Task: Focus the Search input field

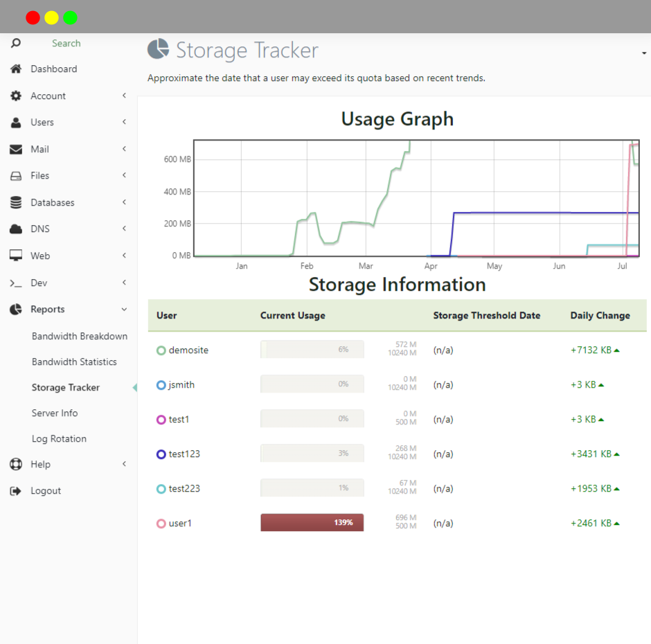Action: 66,44
